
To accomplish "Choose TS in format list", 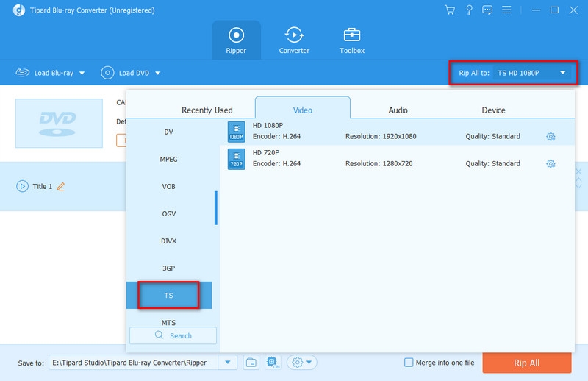I will click(169, 296).
